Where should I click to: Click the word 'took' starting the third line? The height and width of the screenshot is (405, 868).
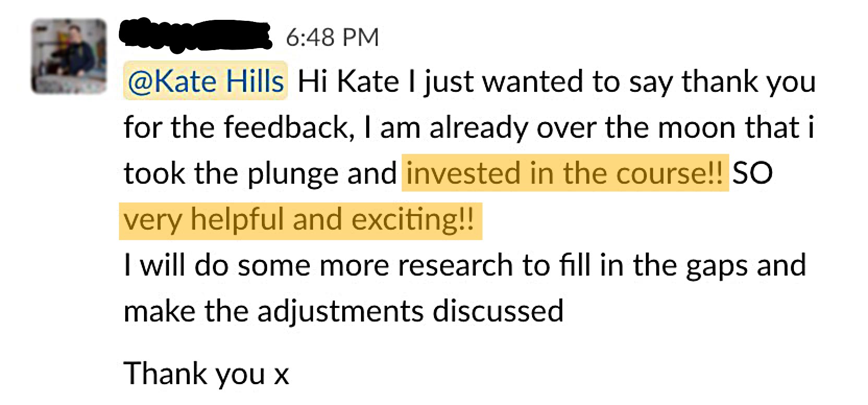pyautogui.click(x=155, y=173)
